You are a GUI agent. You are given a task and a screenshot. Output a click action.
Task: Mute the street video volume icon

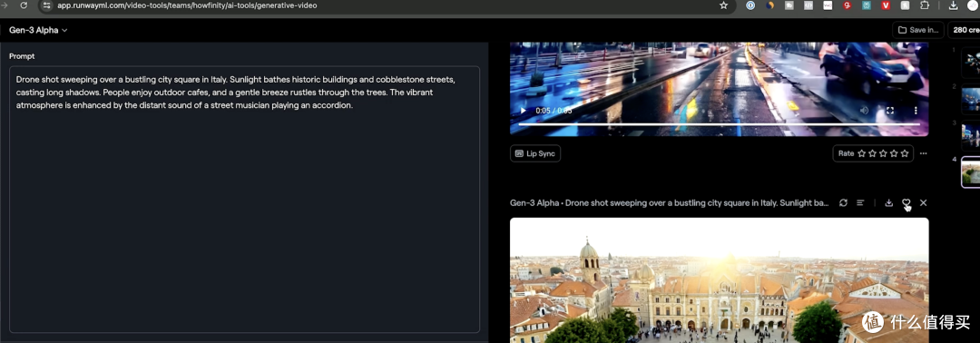pyautogui.click(x=865, y=111)
